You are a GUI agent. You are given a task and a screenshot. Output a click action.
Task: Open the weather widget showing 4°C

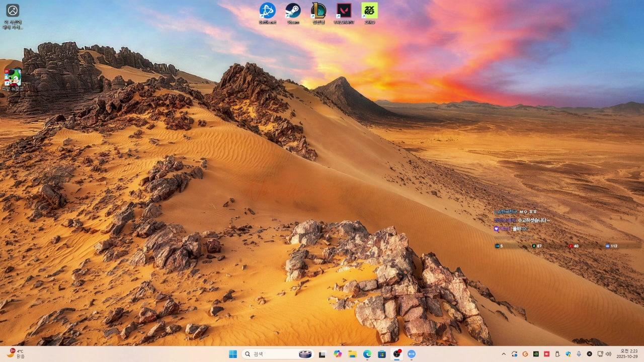(15, 353)
